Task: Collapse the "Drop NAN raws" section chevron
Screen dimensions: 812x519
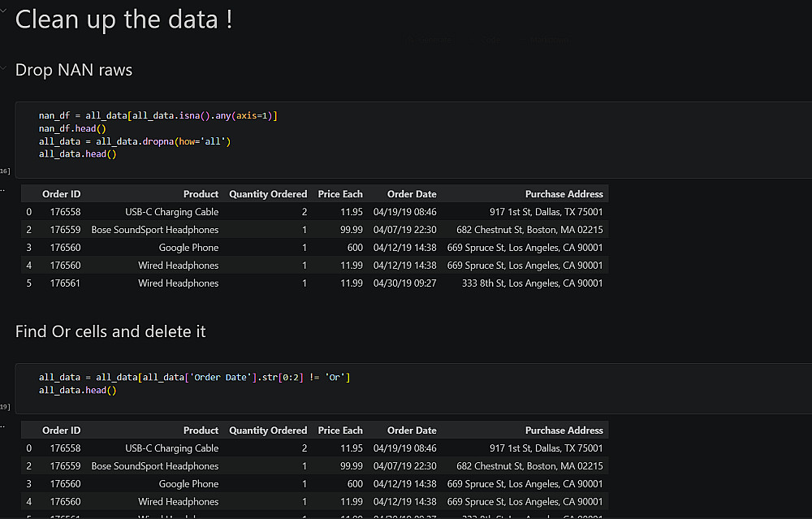Action: click(x=3, y=67)
